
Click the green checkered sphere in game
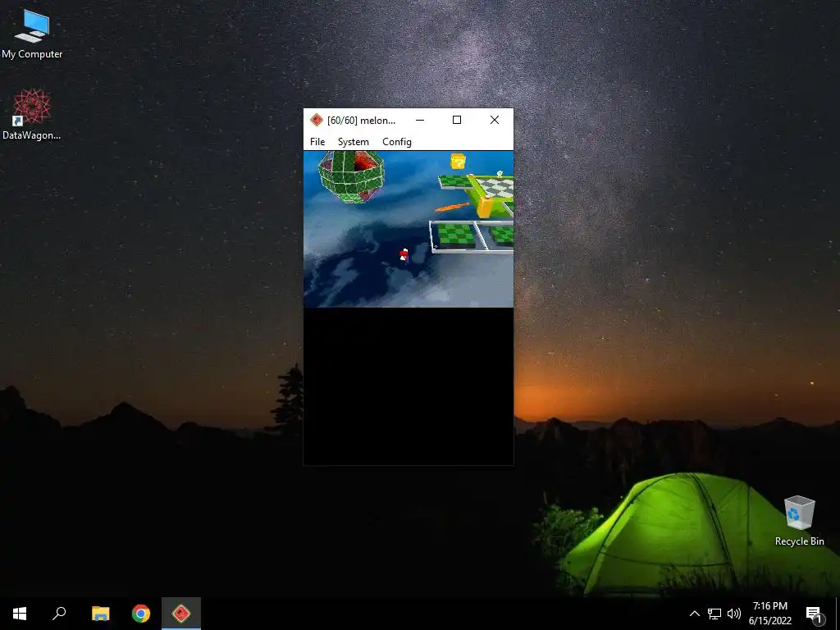pyautogui.click(x=351, y=176)
